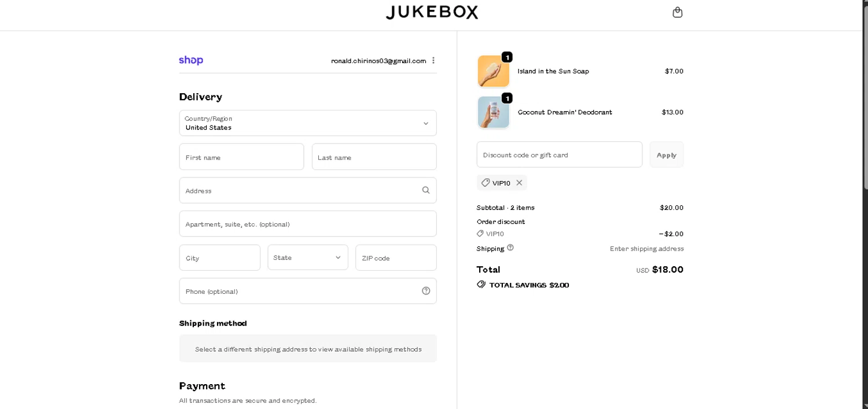The width and height of the screenshot is (868, 409).
Task: Click the Subtotal · 2 items label
Action: 506,208
